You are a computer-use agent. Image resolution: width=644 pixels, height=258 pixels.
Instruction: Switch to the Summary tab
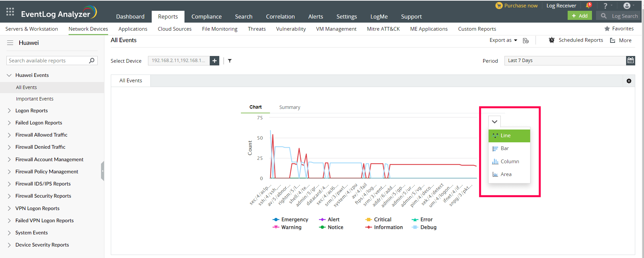coord(290,107)
